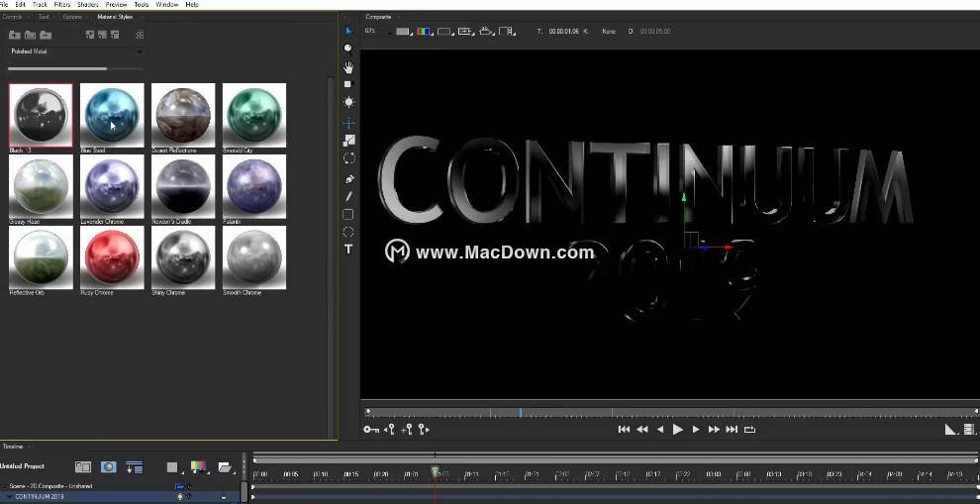Collapse the CONTINUUM 2019 track
Screen dimensions: 980x504
tap(9, 497)
